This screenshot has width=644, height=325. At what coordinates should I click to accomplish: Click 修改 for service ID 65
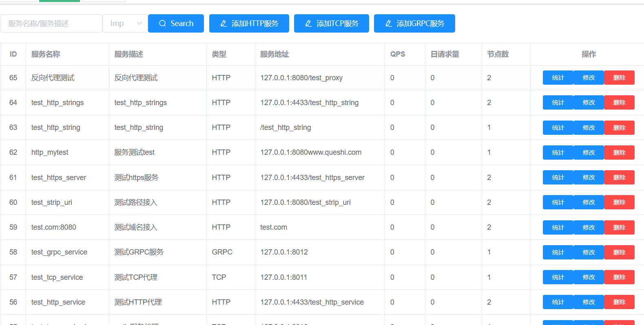[x=589, y=78]
